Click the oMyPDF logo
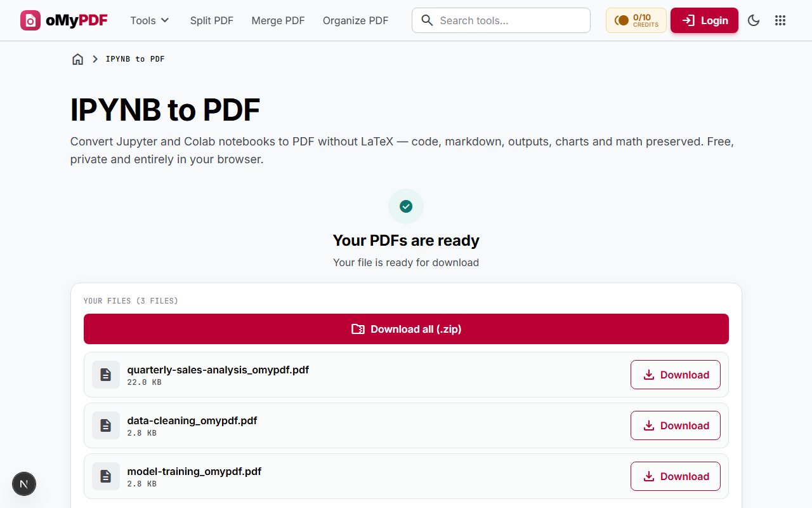 63,20
